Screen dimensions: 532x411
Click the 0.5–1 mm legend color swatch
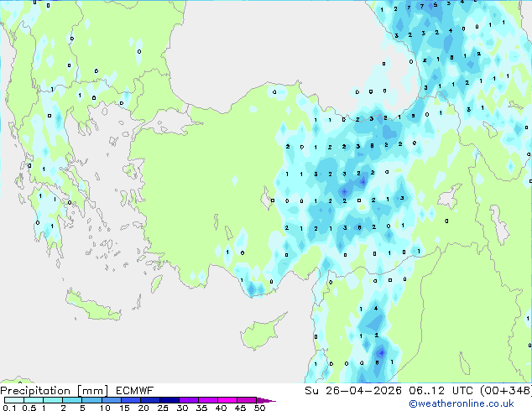coord(34,400)
